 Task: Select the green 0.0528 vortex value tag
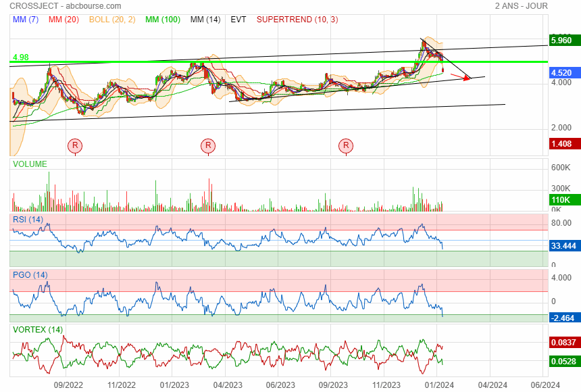tap(565, 361)
